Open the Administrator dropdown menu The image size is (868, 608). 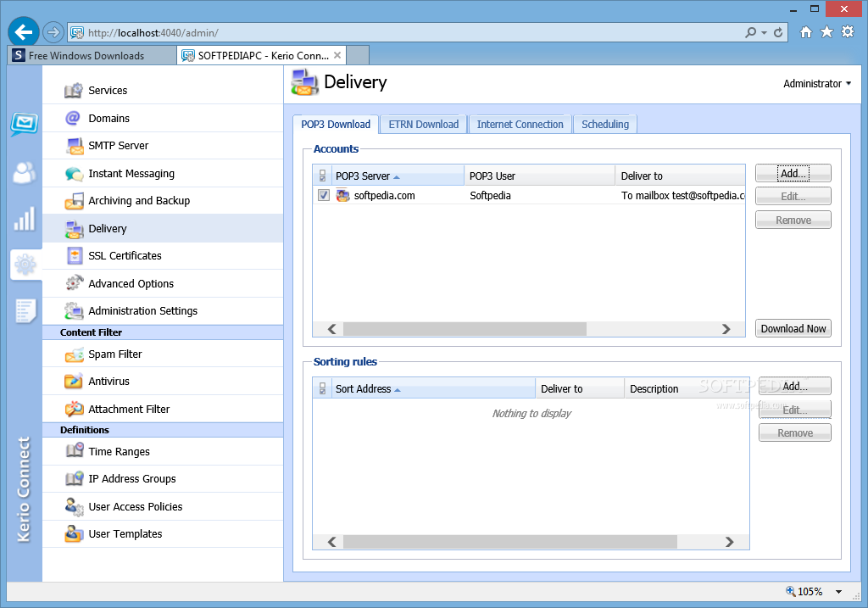(x=817, y=84)
